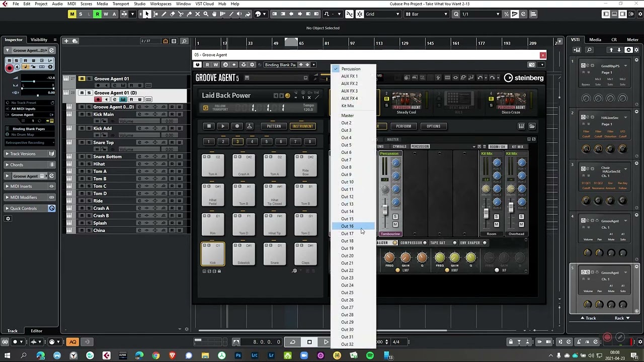Open the Bar grid type dropdown
The height and width of the screenshot is (362, 644).
point(427,14)
